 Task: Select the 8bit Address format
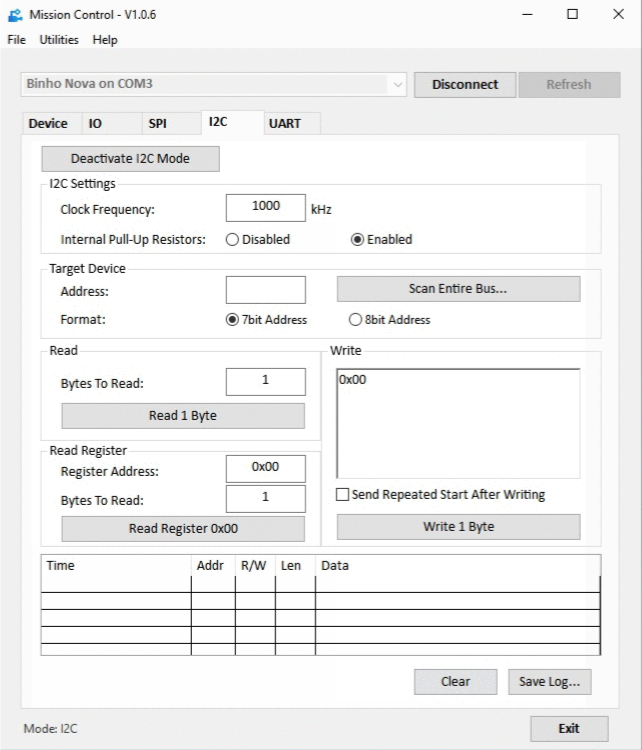point(355,320)
